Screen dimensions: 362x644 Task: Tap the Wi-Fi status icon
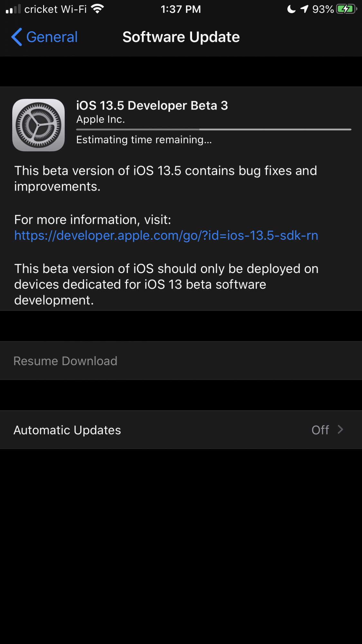97,9
